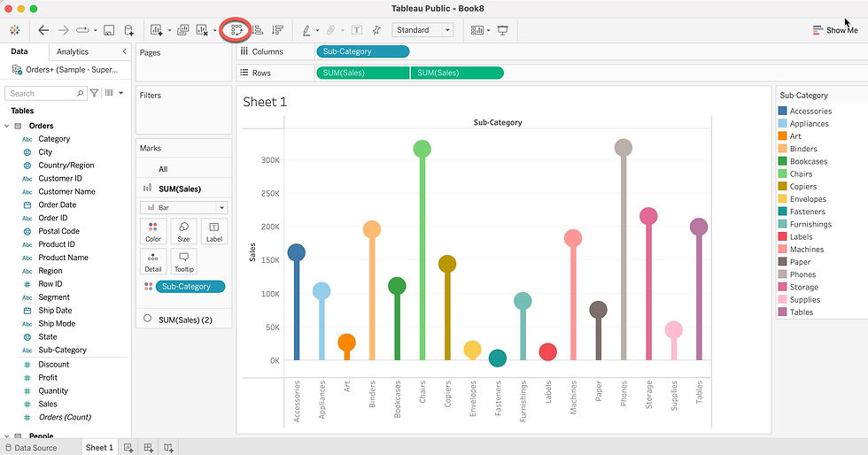The image size is (868, 455).
Task: Sort descending using toolbar icon
Action: (278, 30)
